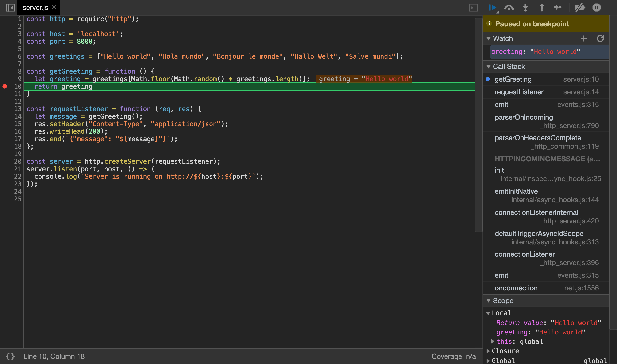
Task: Click the HTTPINCOMINGMESSAGE async separator
Action: tap(547, 159)
